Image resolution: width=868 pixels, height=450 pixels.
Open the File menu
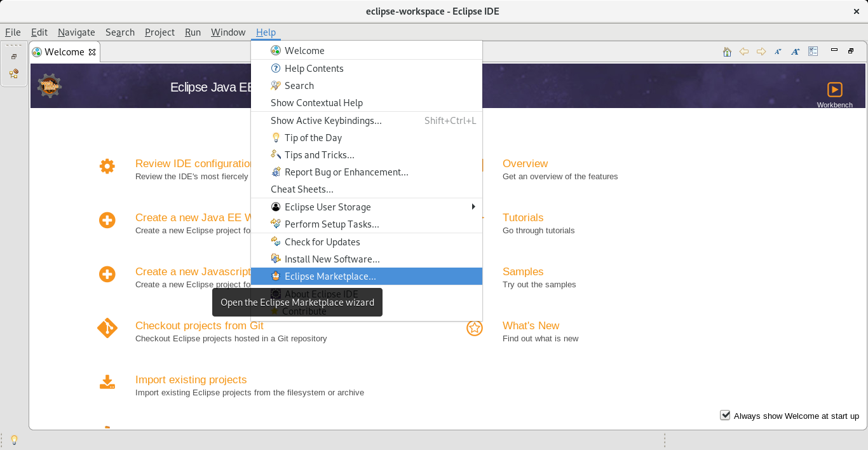tap(13, 32)
